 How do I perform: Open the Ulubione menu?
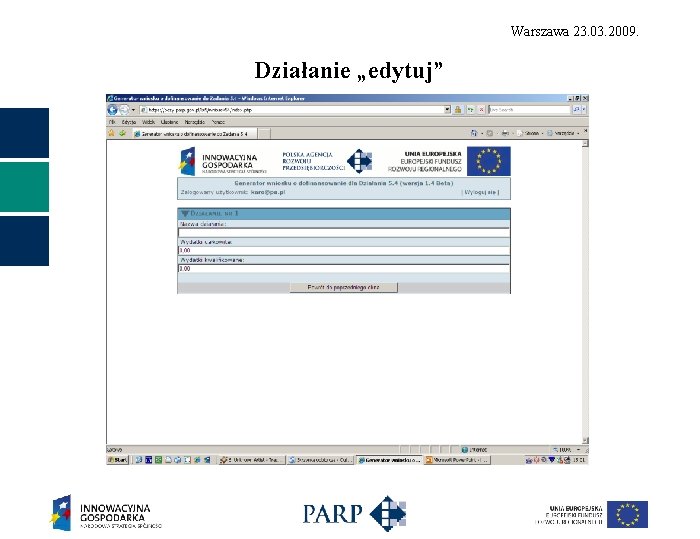tap(170, 122)
